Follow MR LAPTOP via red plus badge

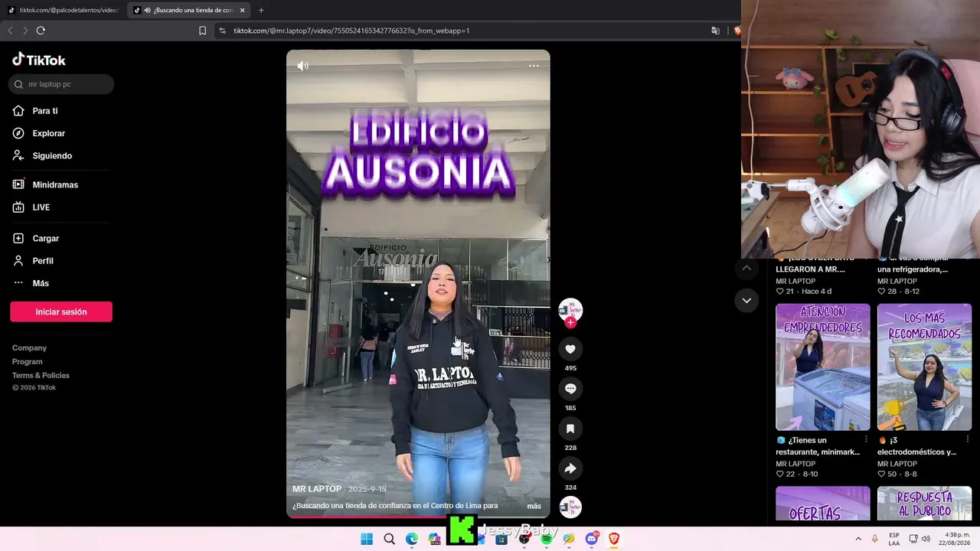click(x=570, y=322)
